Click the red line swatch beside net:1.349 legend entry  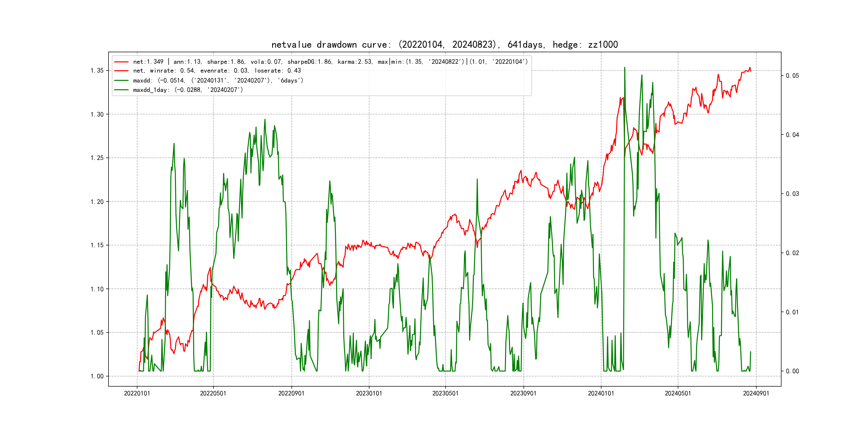(x=121, y=62)
